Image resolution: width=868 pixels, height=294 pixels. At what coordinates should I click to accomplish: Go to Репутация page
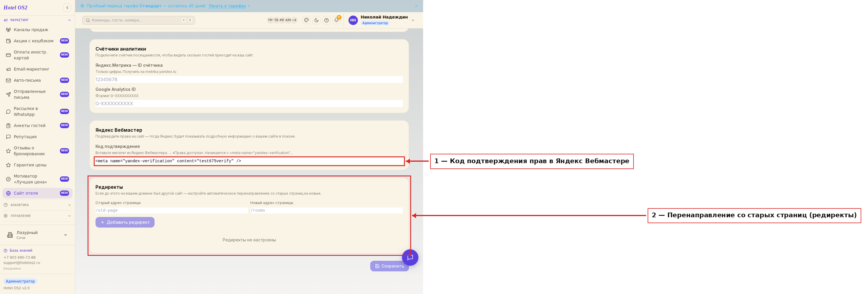point(37,136)
